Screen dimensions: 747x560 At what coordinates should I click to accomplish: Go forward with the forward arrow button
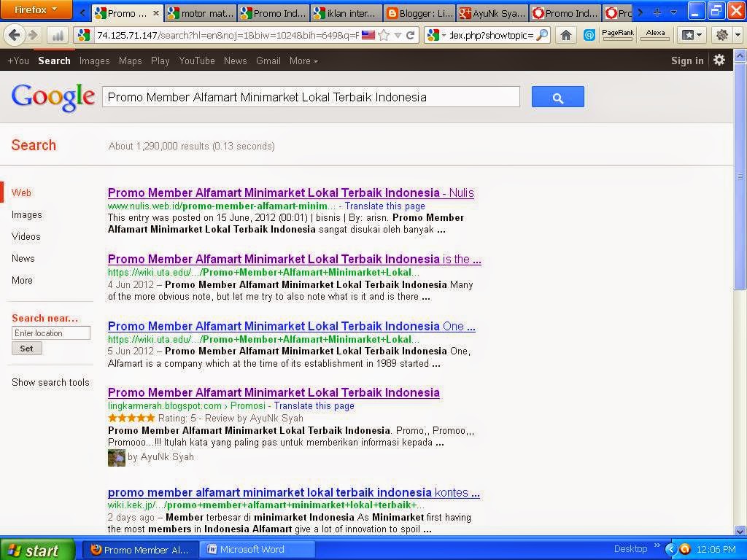click(33, 35)
